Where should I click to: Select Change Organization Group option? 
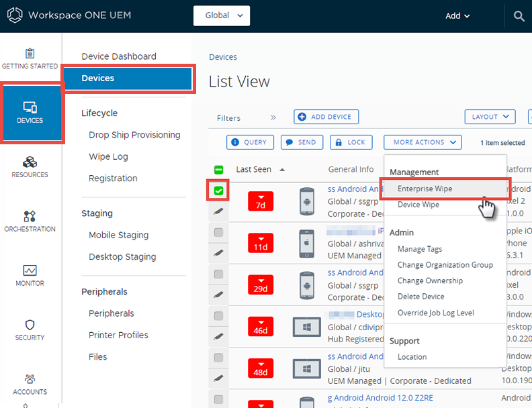coord(445,265)
